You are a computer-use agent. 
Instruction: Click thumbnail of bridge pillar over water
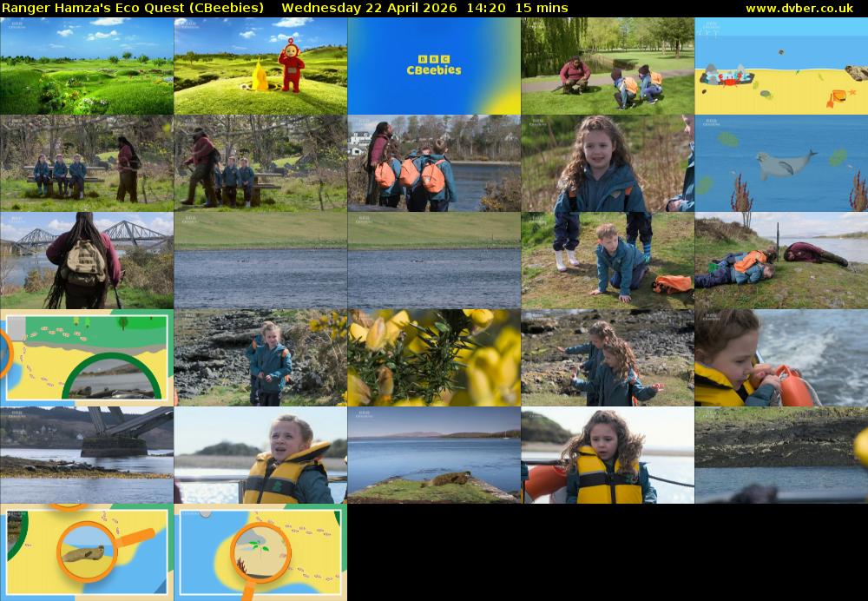(x=87, y=455)
